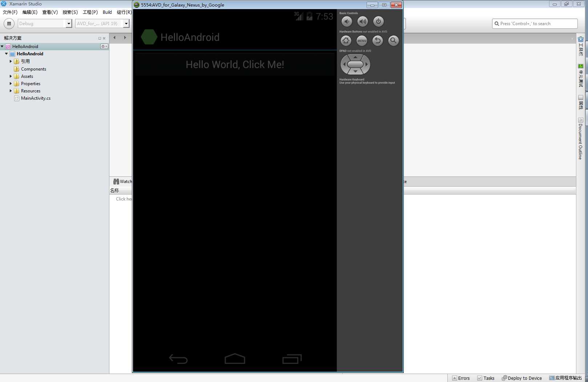
Task: Open the Tasks pad
Action: click(486, 378)
